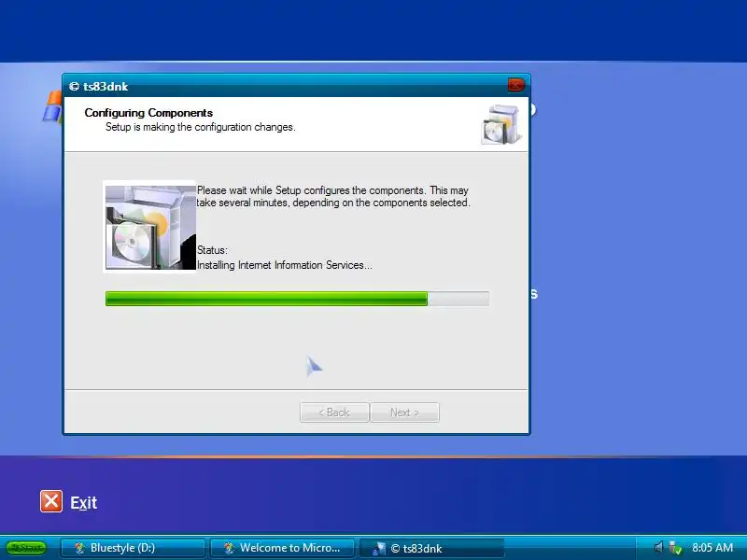Click the Welcome to Micro... taskbar icon
Viewport: 747px width, 560px height.
click(229, 548)
